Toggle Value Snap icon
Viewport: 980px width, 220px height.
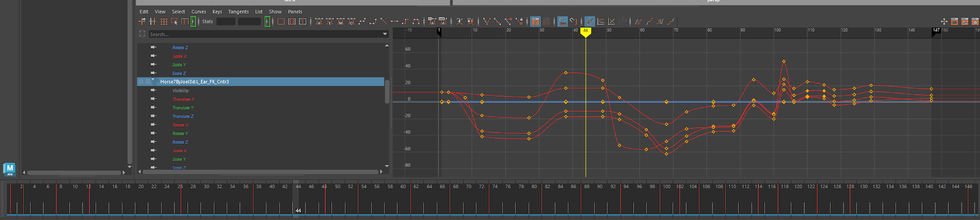[573, 21]
